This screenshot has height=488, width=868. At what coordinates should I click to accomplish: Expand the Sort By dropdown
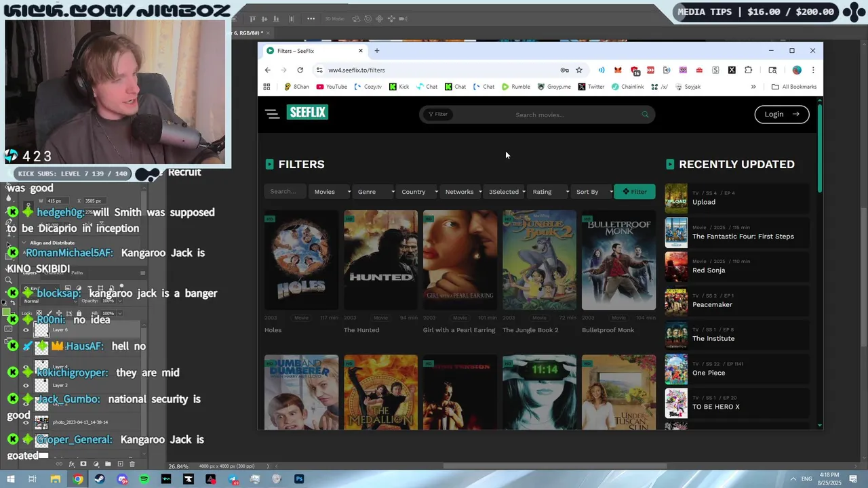pos(592,192)
